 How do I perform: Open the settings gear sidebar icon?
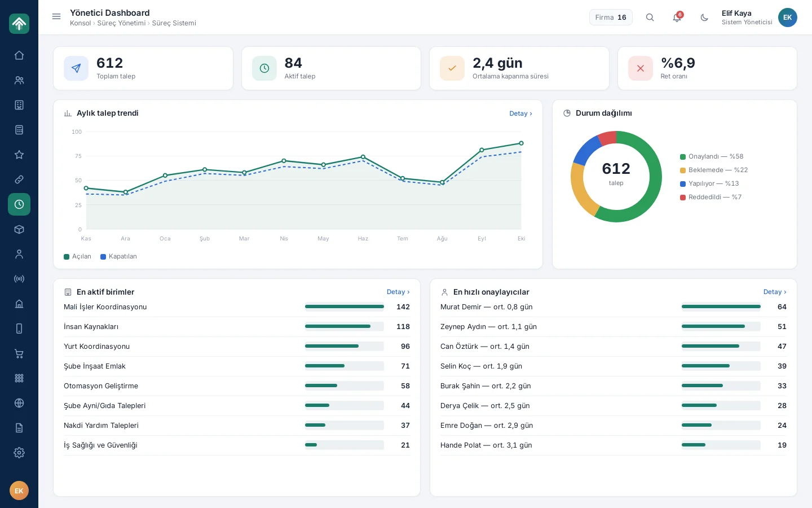click(x=19, y=453)
